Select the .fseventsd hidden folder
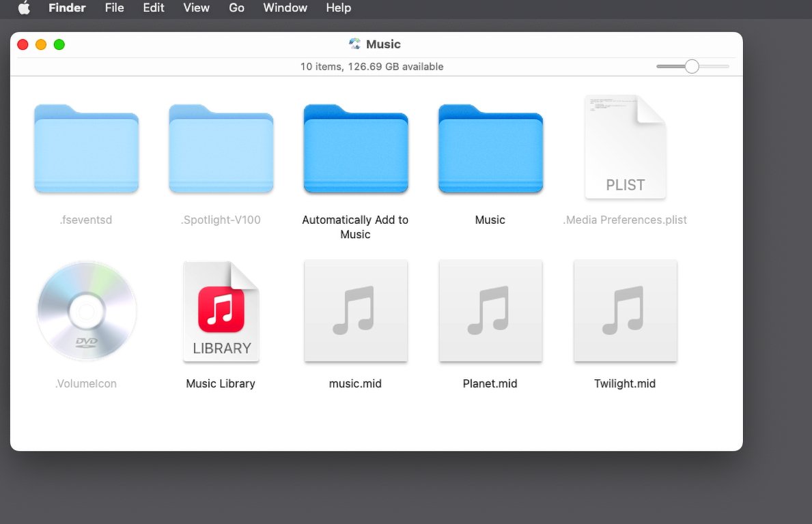812x524 pixels. (86, 149)
